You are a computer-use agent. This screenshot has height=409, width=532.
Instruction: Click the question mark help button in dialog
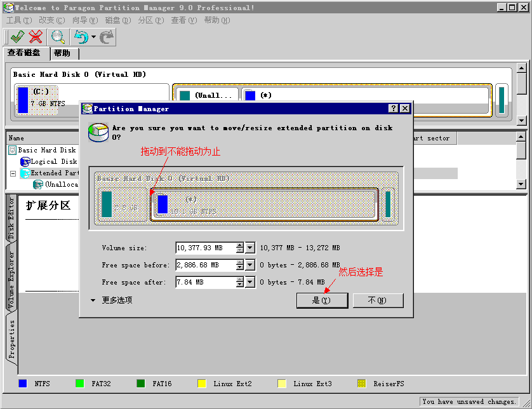tap(394, 109)
